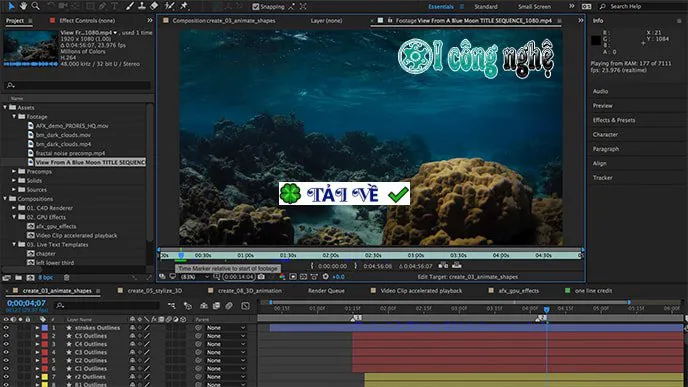
Task: Click the show channel color icon
Action: pyautogui.click(x=282, y=277)
